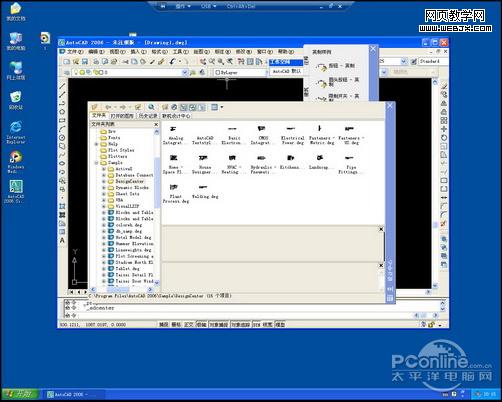Select the Rectangle draw tool
The image size is (502, 402).
click(x=62, y=120)
